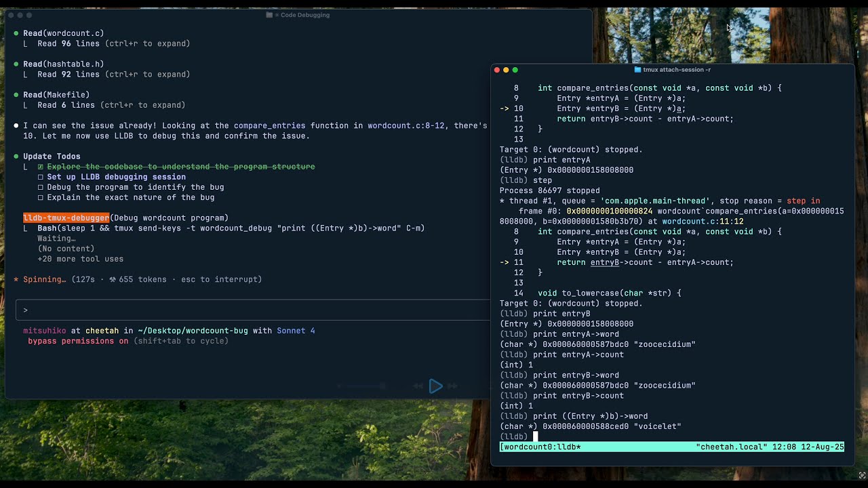Check the Set up LLDB debugging session todo
Screen dimensions: 868x488
click(x=41, y=177)
